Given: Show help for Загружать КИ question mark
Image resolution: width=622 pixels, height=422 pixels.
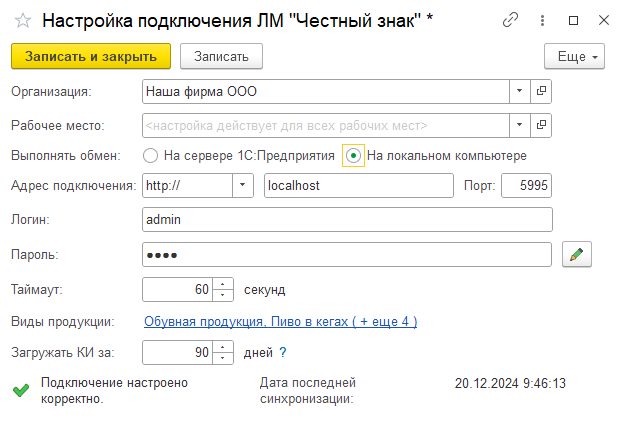Looking at the screenshot, I should coord(283,352).
